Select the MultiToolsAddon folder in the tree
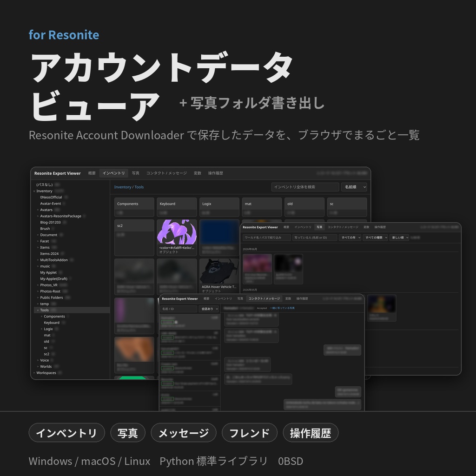The width and height of the screenshot is (476, 476). coord(54,260)
